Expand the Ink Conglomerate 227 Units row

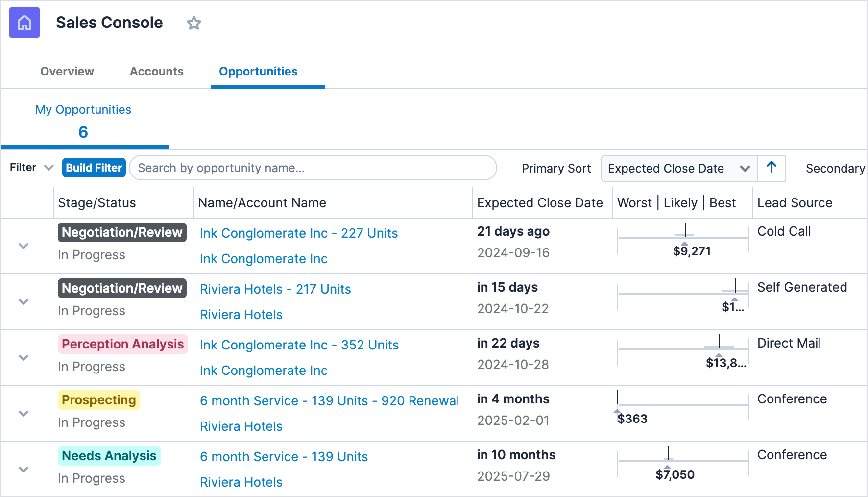(x=24, y=246)
